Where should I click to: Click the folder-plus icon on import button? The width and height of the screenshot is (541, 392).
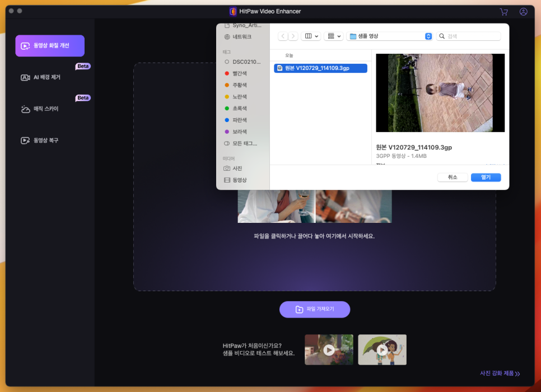pos(299,310)
